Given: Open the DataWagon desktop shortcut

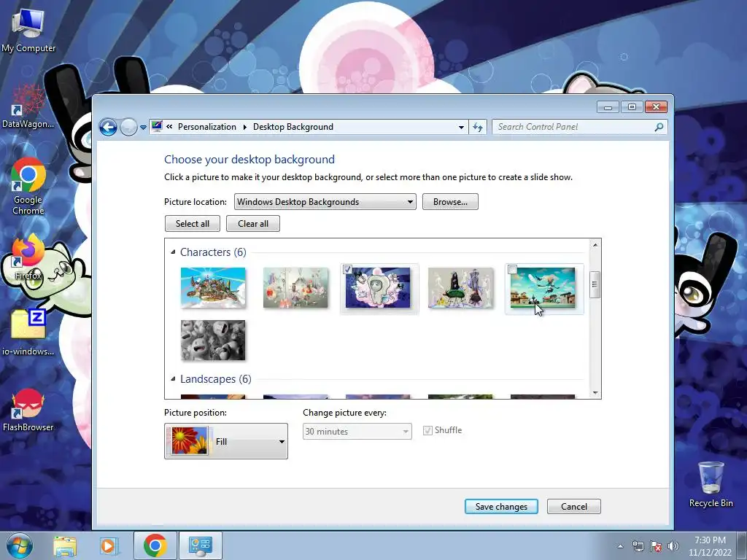Looking at the screenshot, I should point(28,107).
